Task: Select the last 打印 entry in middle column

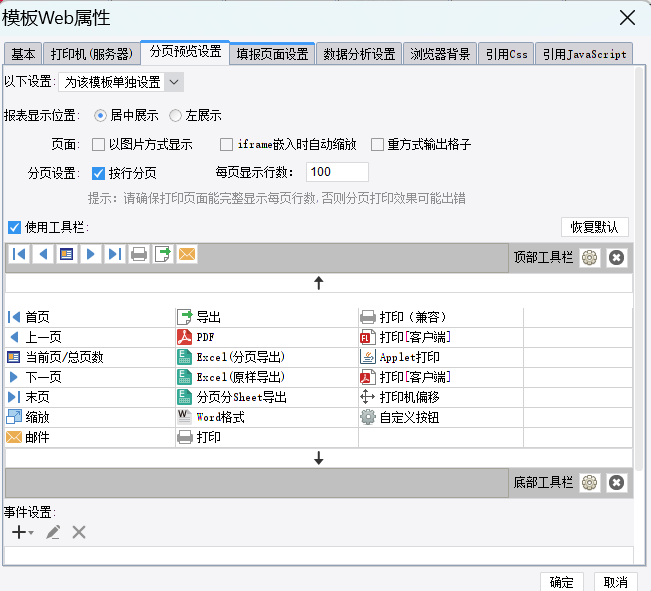Action: (267, 437)
